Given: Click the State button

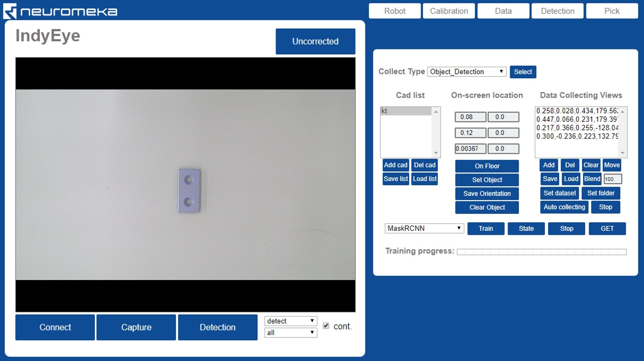Looking at the screenshot, I should 526,228.
